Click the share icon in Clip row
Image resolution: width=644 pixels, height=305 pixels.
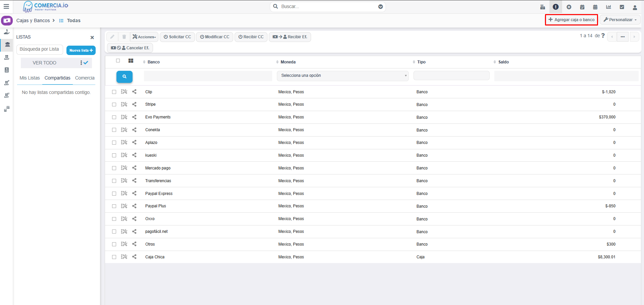[135, 92]
